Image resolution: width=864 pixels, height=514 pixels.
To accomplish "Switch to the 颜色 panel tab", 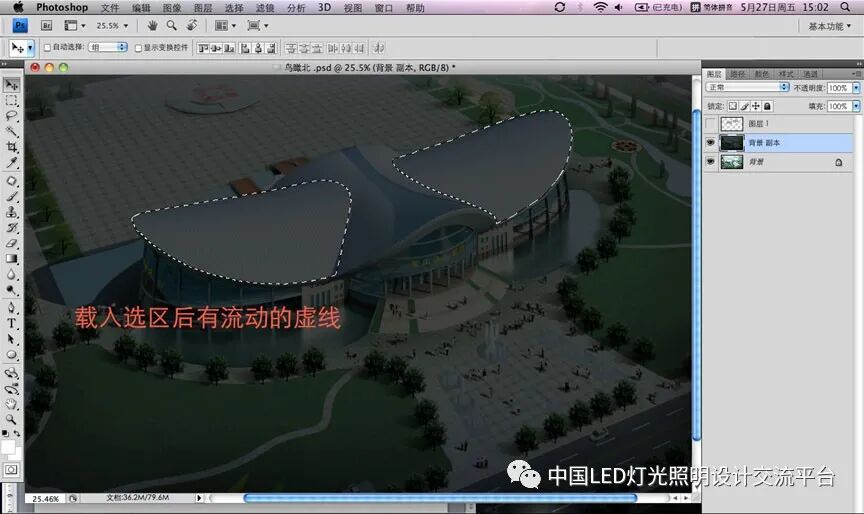I will point(762,74).
